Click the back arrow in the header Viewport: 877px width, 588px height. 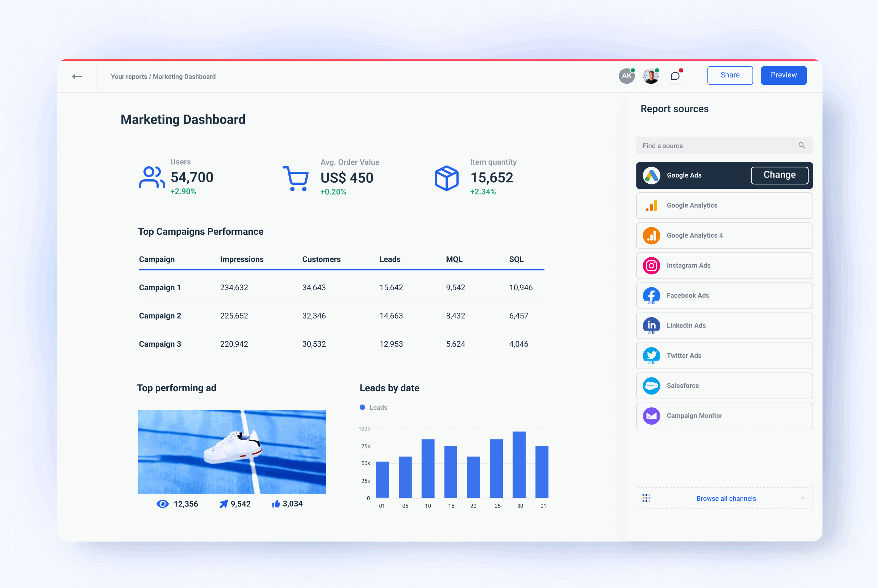77,76
